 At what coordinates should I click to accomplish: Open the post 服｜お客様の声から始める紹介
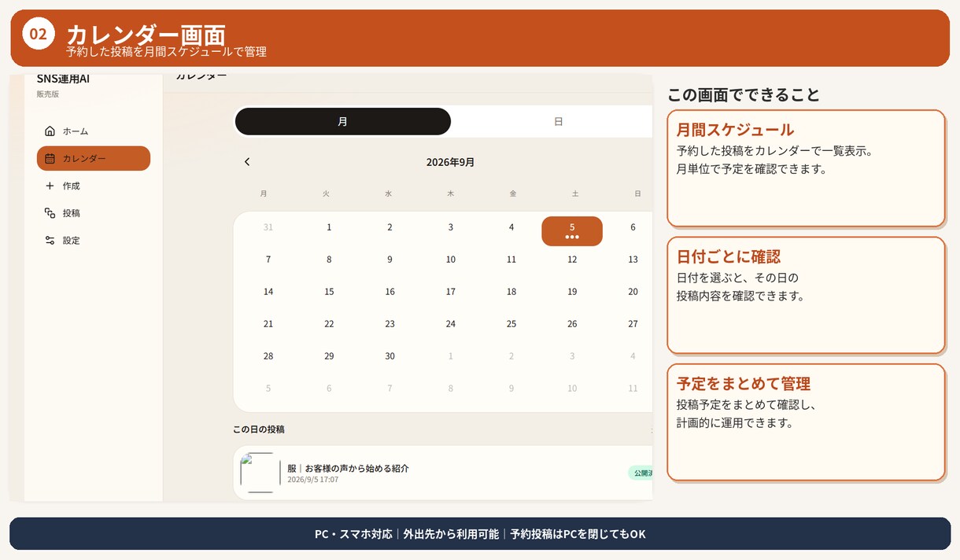[348, 468]
